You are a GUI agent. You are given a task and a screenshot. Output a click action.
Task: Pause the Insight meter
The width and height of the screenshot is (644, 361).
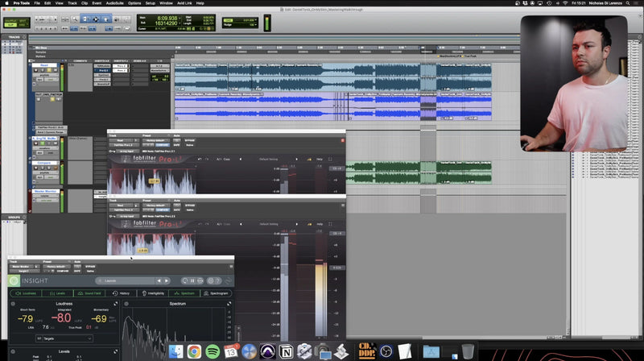click(193, 280)
